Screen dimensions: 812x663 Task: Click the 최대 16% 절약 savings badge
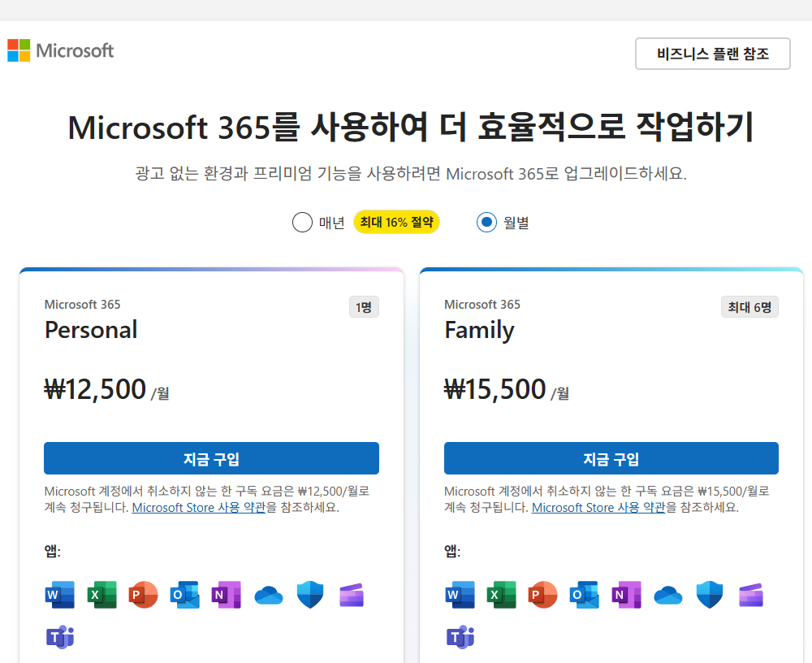397,223
